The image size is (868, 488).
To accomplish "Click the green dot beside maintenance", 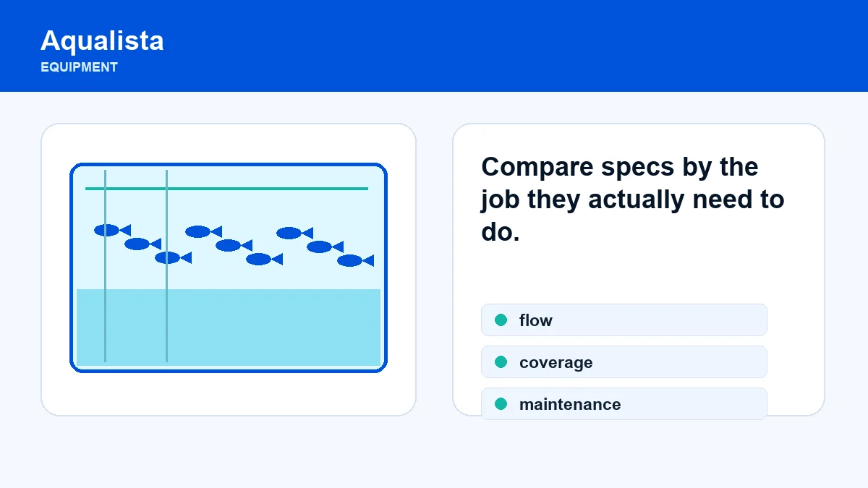I will 501,404.
